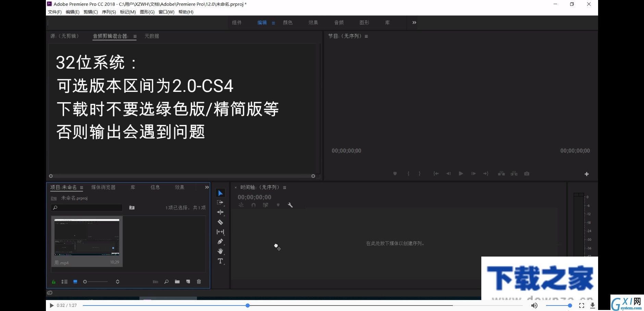
Task: Open the 音频剪辑混合器 panel menu
Action: [135, 36]
